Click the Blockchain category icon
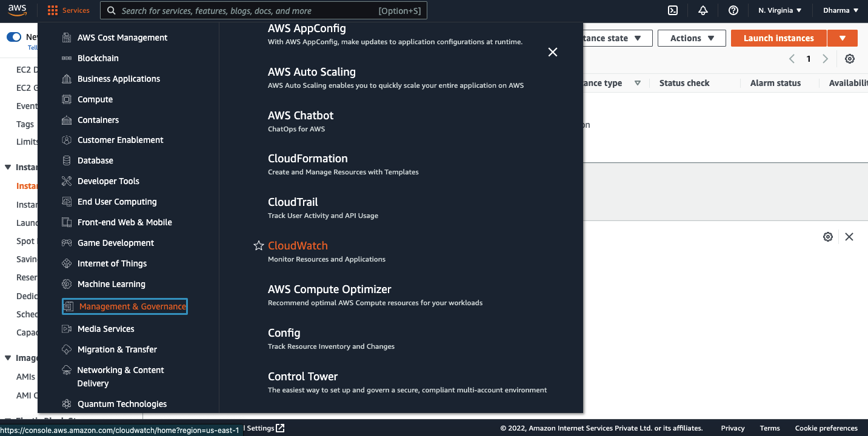Viewport: 868px width, 436px height. 67,58
